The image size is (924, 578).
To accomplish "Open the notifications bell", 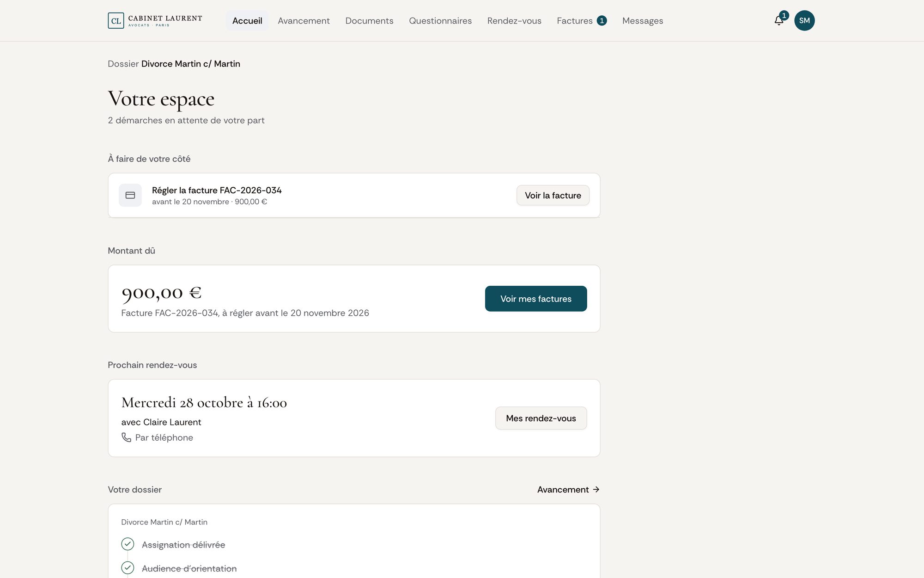I will click(x=779, y=20).
